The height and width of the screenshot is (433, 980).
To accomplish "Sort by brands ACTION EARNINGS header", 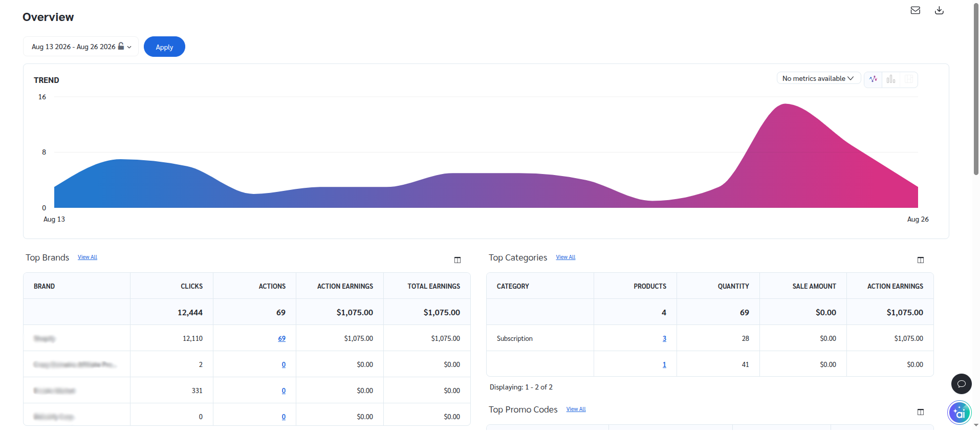I will (345, 286).
